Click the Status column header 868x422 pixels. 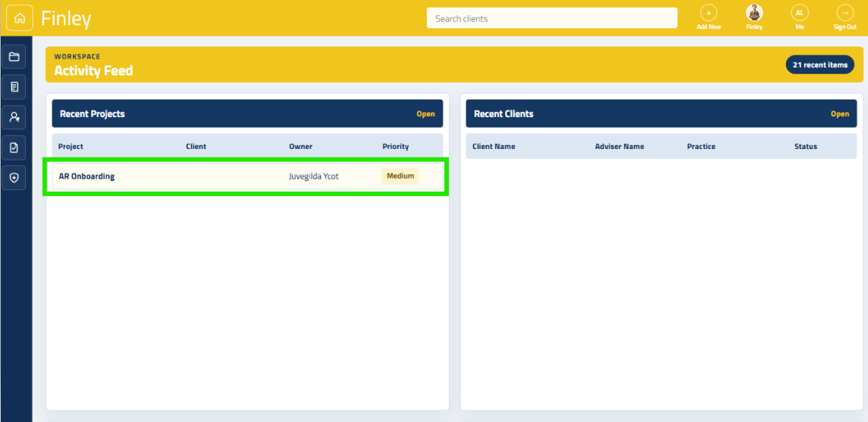coord(806,147)
